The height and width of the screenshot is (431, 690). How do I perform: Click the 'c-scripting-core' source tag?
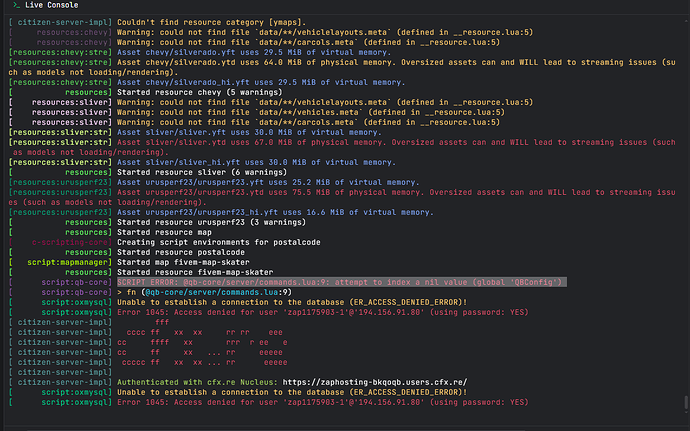point(70,242)
